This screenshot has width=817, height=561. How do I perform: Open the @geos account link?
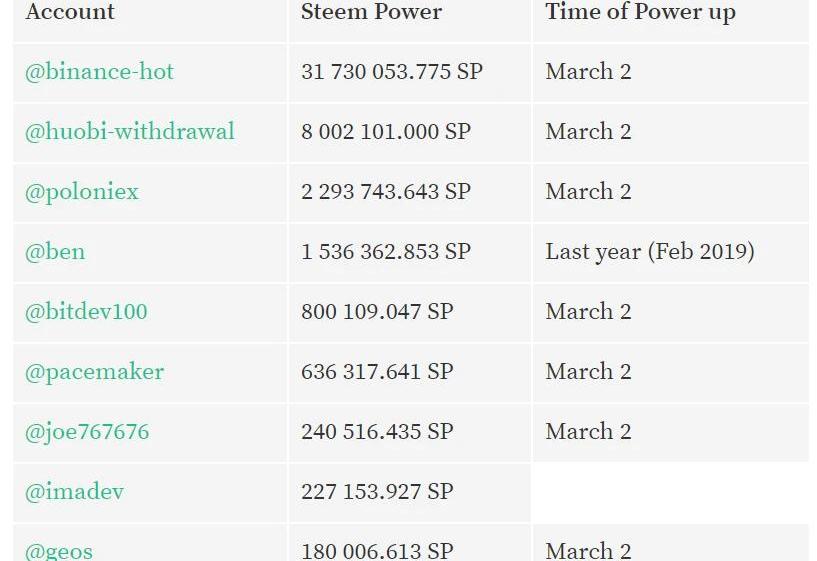59,550
